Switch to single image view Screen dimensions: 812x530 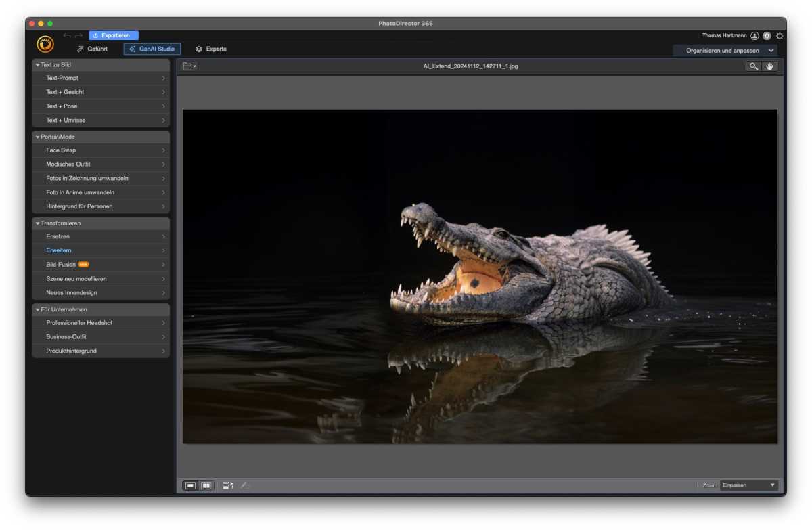pyautogui.click(x=191, y=485)
